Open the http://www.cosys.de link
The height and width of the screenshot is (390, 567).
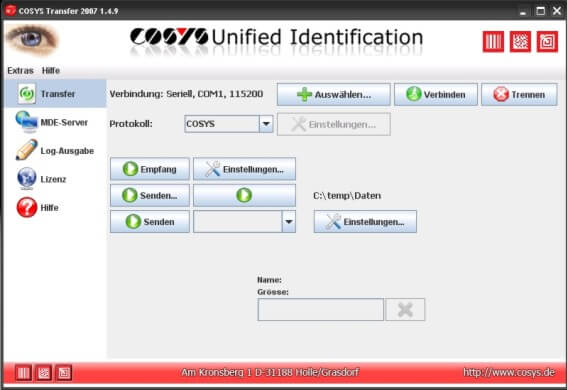point(509,372)
